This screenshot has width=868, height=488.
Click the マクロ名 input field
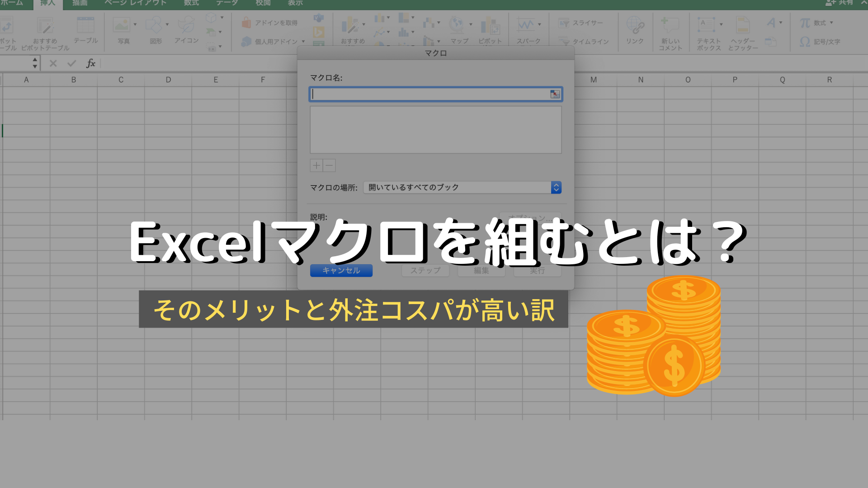click(x=436, y=94)
